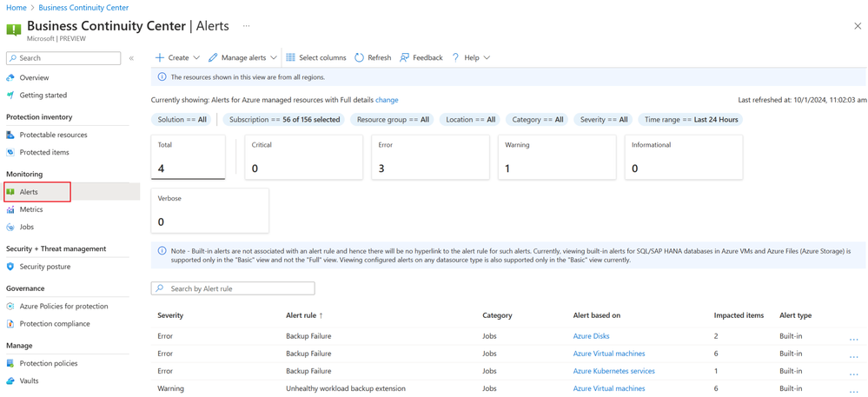Open Protection policies under Manage
The width and height of the screenshot is (868, 397).
pyautogui.click(x=48, y=363)
